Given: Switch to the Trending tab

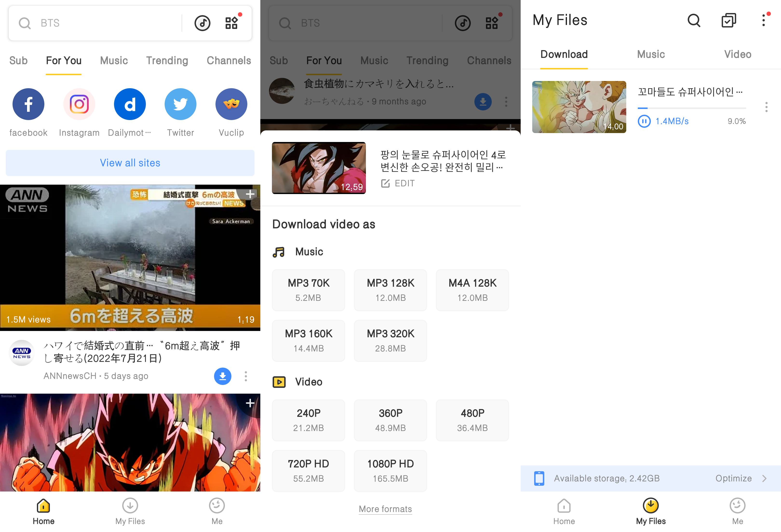Looking at the screenshot, I should (x=167, y=61).
